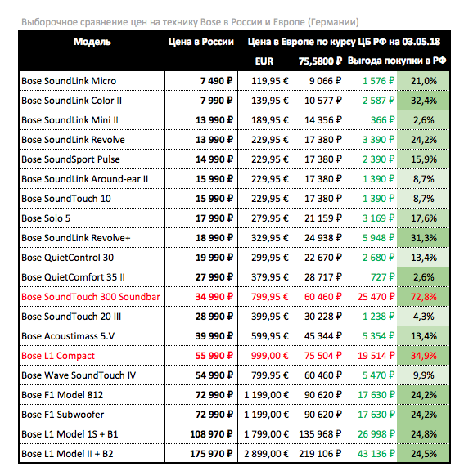Select 'Bose SoundLink Around-ear II' row name
This screenshot has width=473, height=476.
pos(85,179)
